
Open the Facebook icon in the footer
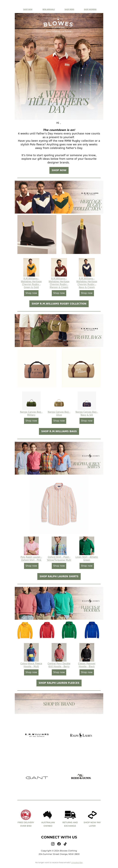pyautogui.click(x=59, y=844)
